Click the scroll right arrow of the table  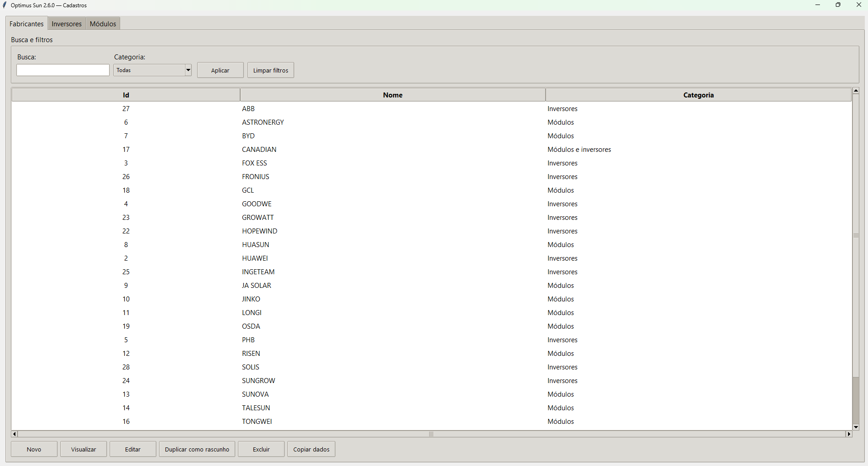pyautogui.click(x=849, y=434)
